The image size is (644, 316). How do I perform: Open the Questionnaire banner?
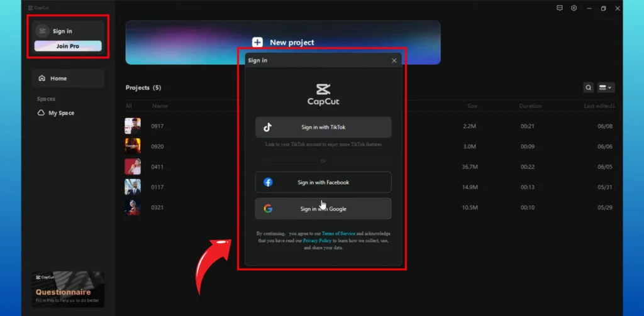pyautogui.click(x=68, y=290)
